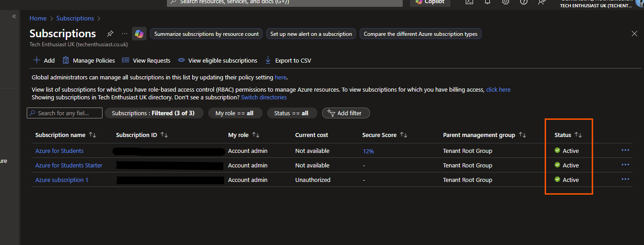Add a new subscription
This screenshot has width=644, height=245.
(x=44, y=60)
